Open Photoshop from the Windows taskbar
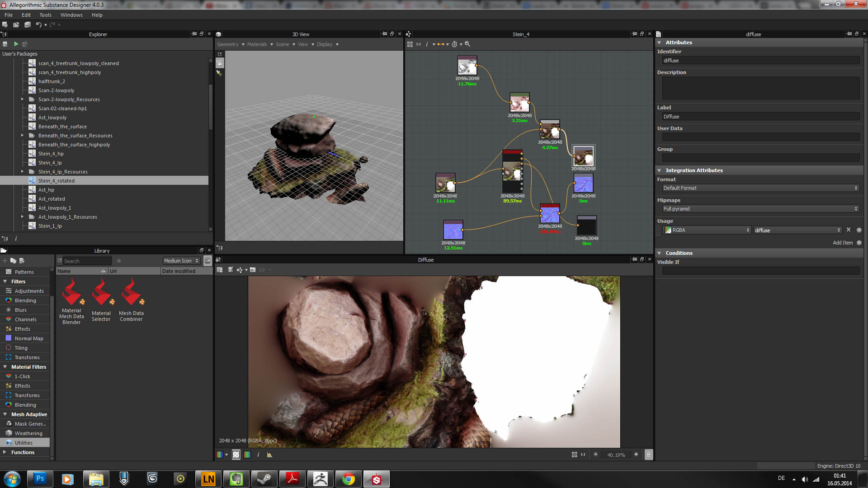 click(40, 479)
